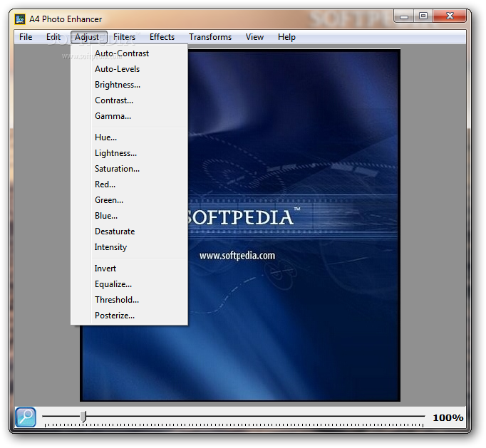Maximize the A4 Photo Enhancer window
The width and height of the screenshot is (486, 448).
coord(423,16)
